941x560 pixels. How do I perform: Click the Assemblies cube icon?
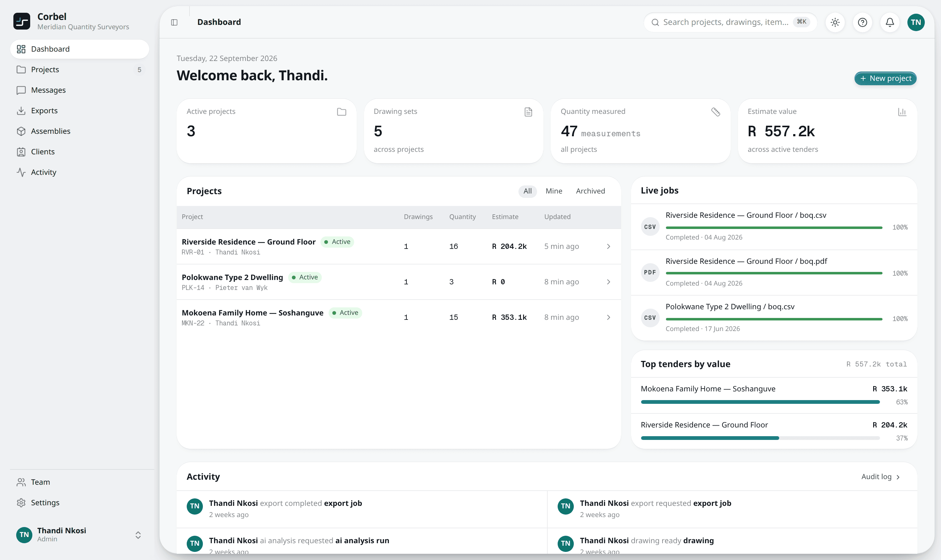21,131
